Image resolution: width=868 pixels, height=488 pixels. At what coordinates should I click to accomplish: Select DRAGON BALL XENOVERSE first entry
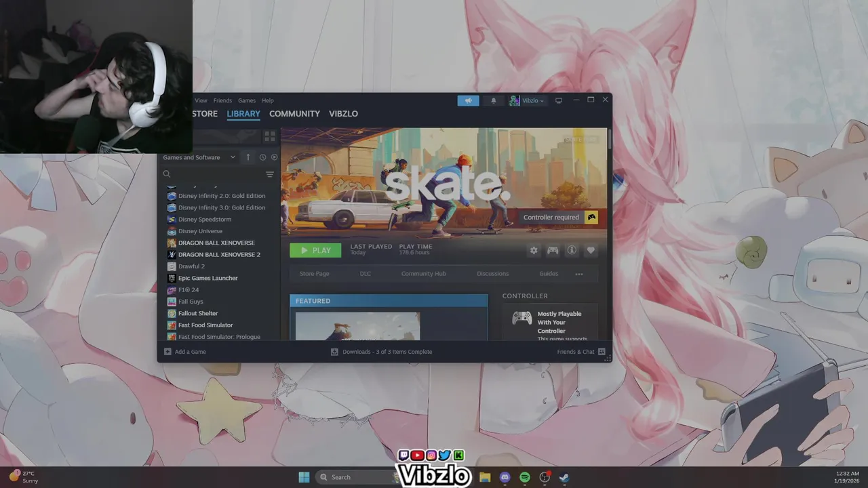click(x=216, y=243)
